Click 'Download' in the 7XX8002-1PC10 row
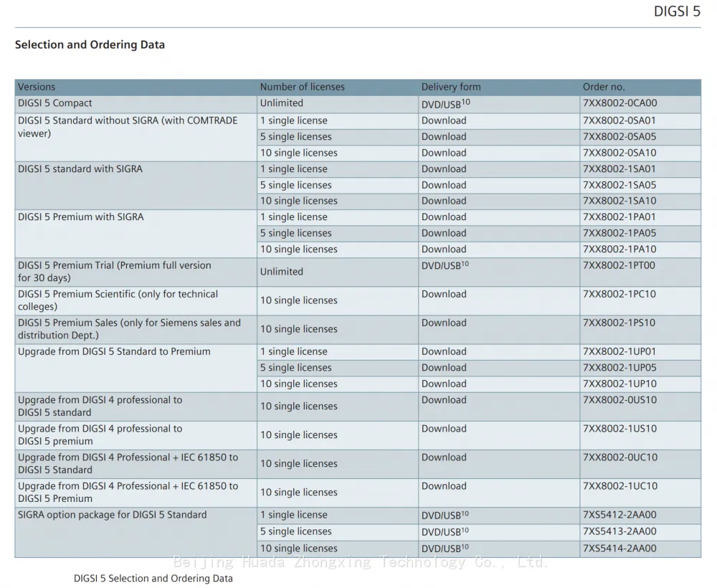 (x=444, y=294)
